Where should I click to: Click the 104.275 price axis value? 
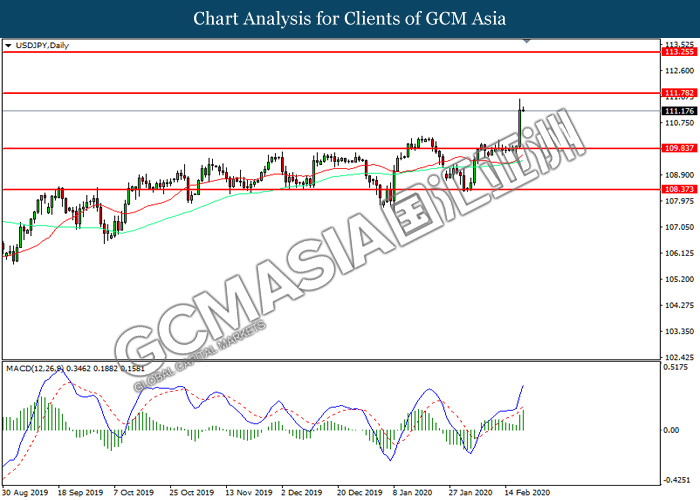(679, 305)
